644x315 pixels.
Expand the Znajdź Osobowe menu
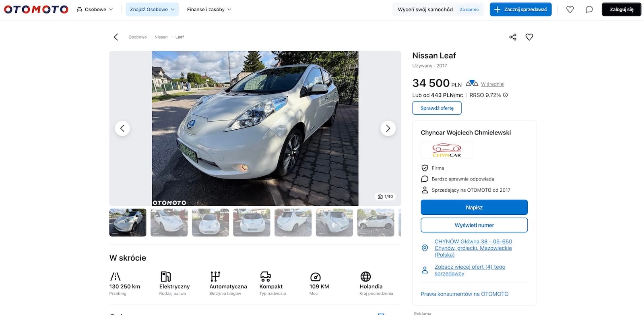[x=152, y=9]
